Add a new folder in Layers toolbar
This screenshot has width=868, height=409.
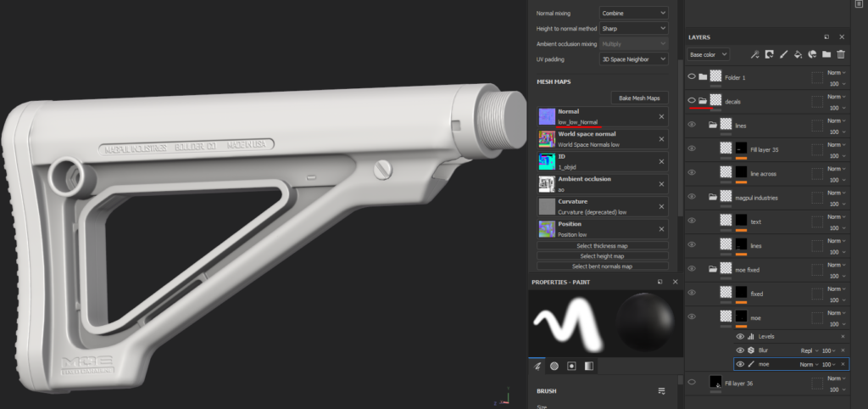[x=826, y=54]
